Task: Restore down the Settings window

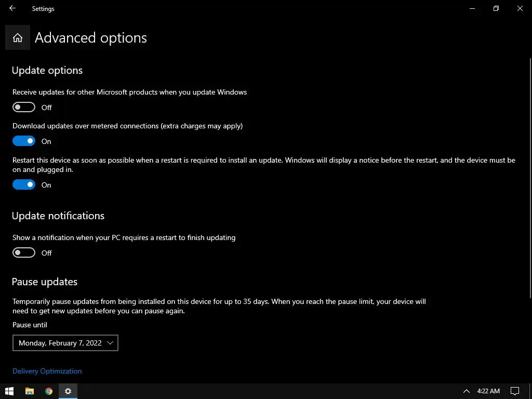Action: 496,8
